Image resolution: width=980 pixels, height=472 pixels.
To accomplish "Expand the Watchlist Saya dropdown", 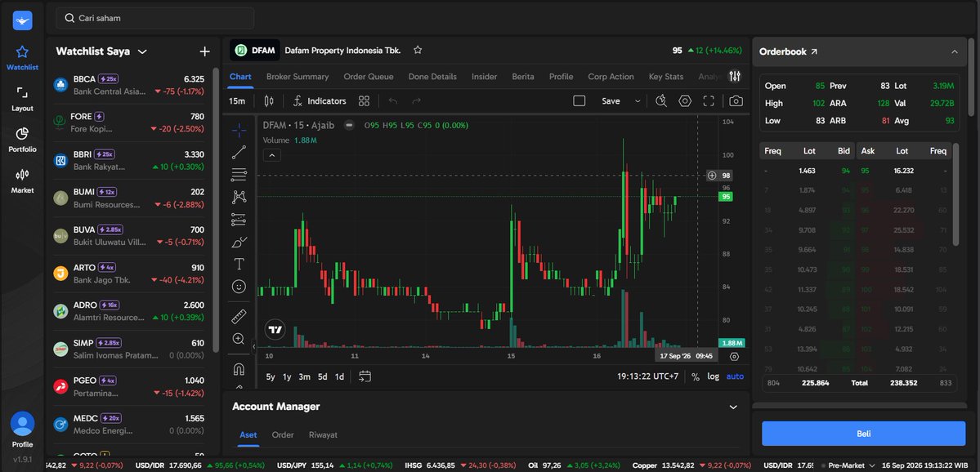I will point(142,51).
